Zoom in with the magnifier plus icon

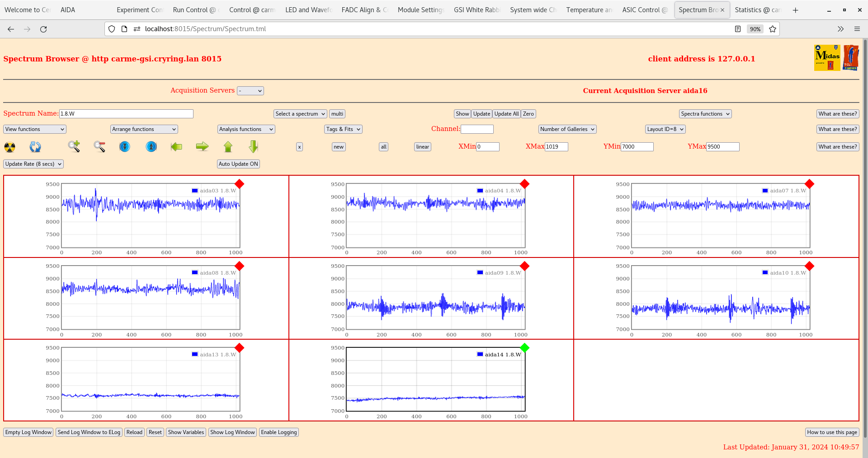click(74, 146)
